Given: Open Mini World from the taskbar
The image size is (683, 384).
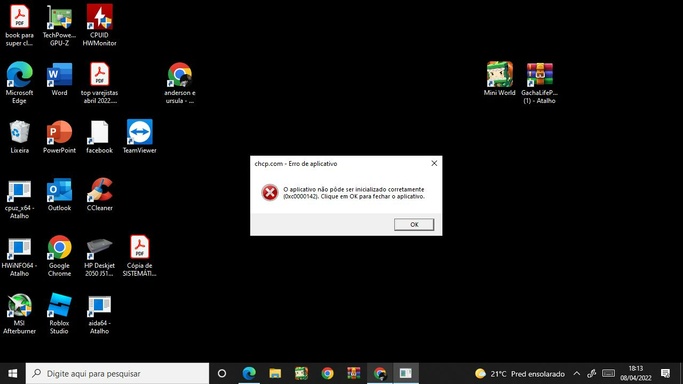Looking at the screenshot, I should point(301,374).
